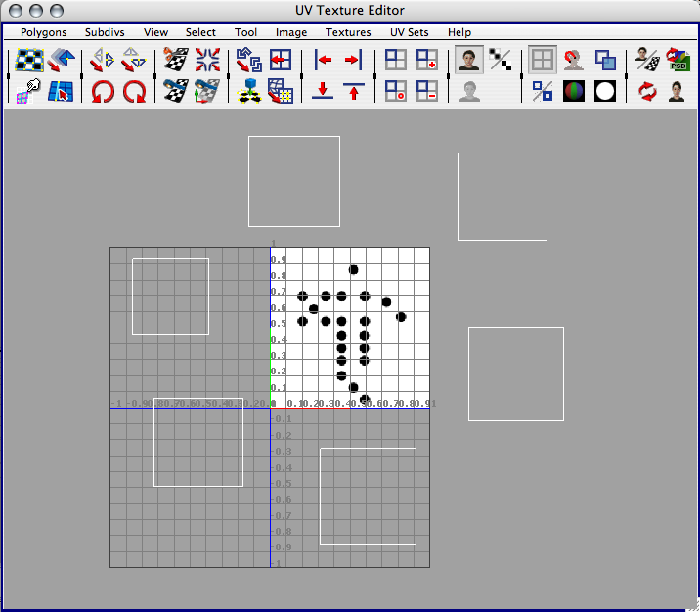This screenshot has height=612, width=700.
Task: Flip selected UVs vertically
Action: coord(134,60)
